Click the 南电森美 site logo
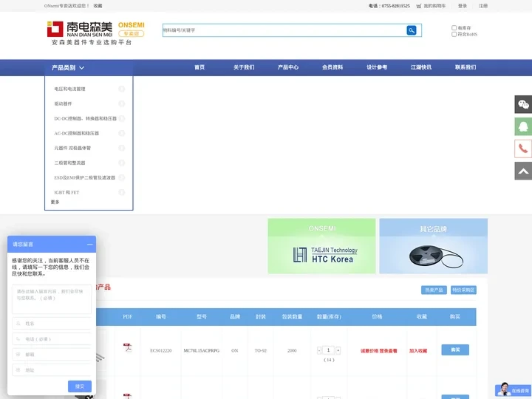The image size is (532, 399). click(x=95, y=33)
